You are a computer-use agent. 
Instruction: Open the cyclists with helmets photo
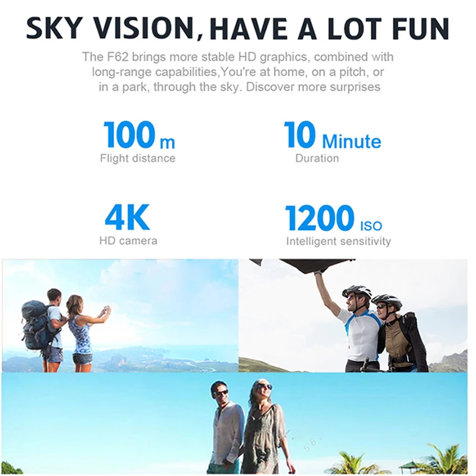[353, 315]
